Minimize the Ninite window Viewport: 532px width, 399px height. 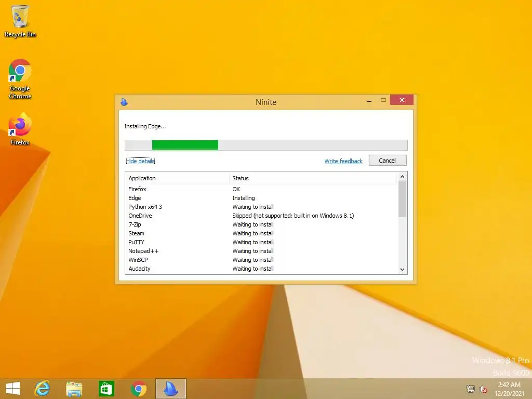coord(369,100)
